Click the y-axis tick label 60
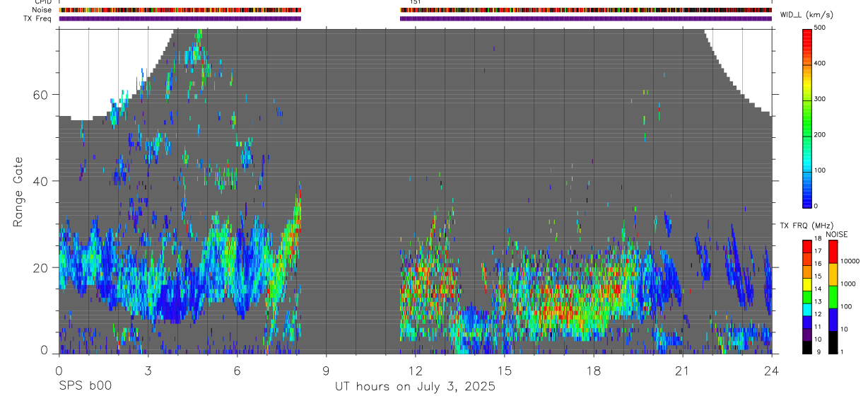This screenshot has width=868, height=401. tap(40, 95)
